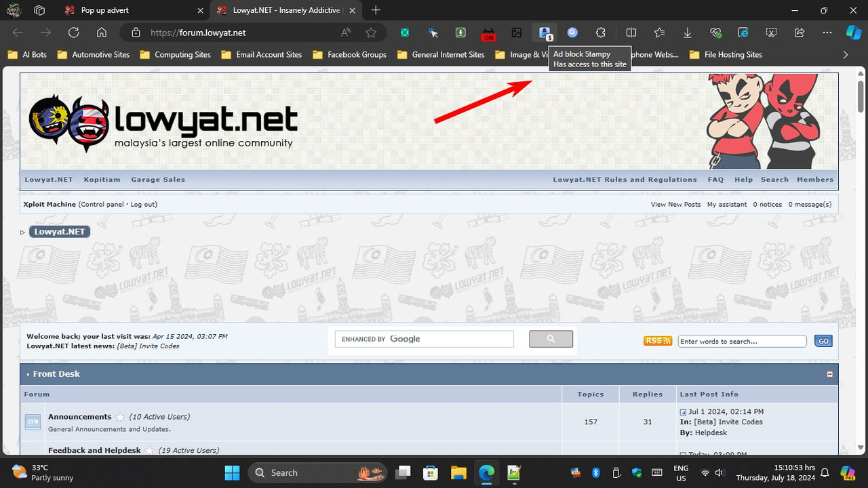Viewport: 868px width, 488px height.
Task: Click the page vertical scrollbar thumb
Action: point(861,97)
